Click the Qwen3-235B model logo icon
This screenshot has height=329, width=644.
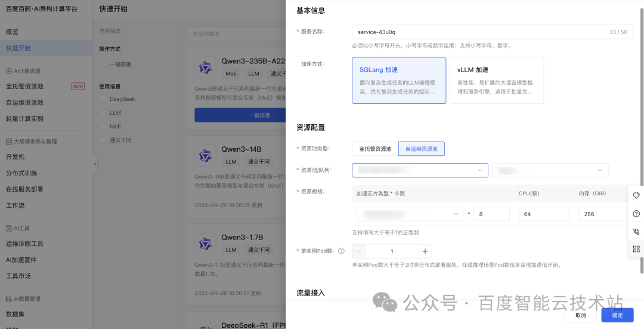click(205, 67)
